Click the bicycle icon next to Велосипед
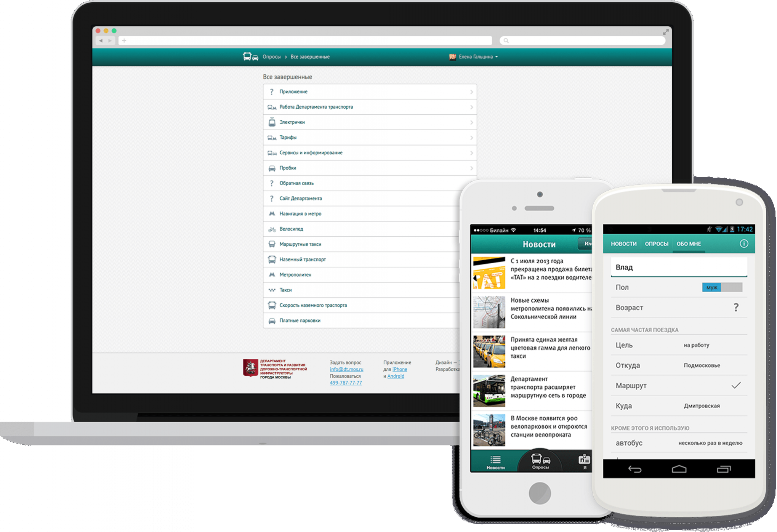The image size is (777, 532). point(273,229)
